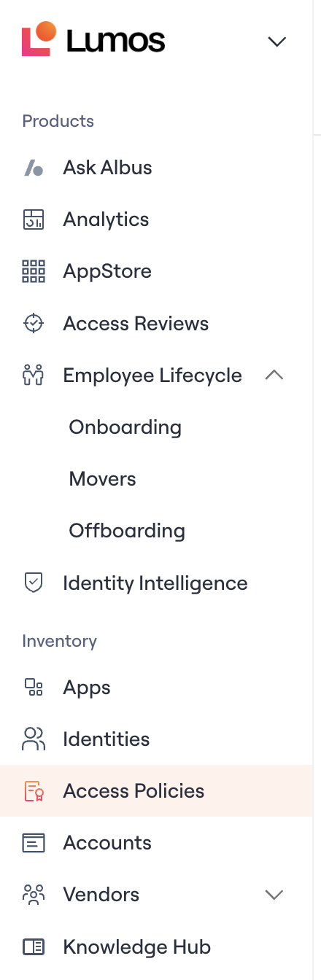
Task: Select the Identities users icon
Action: (x=34, y=739)
